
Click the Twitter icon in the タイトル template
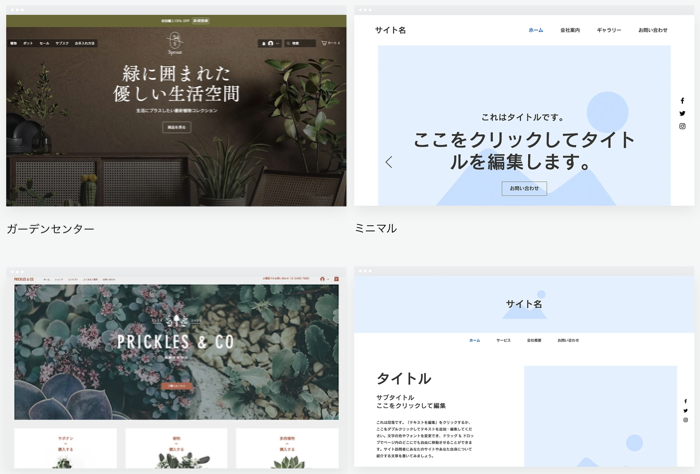tap(685, 411)
